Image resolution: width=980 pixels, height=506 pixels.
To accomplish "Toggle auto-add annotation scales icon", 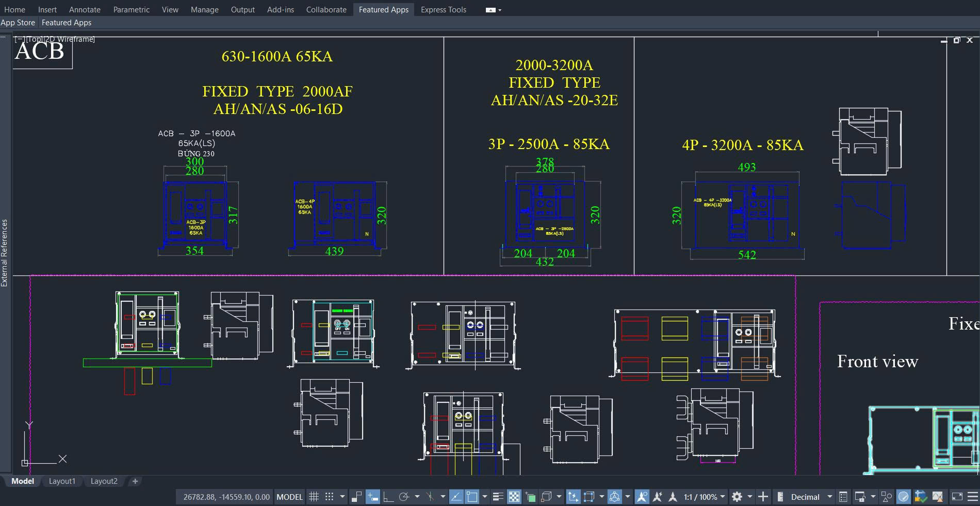I will coord(657,497).
